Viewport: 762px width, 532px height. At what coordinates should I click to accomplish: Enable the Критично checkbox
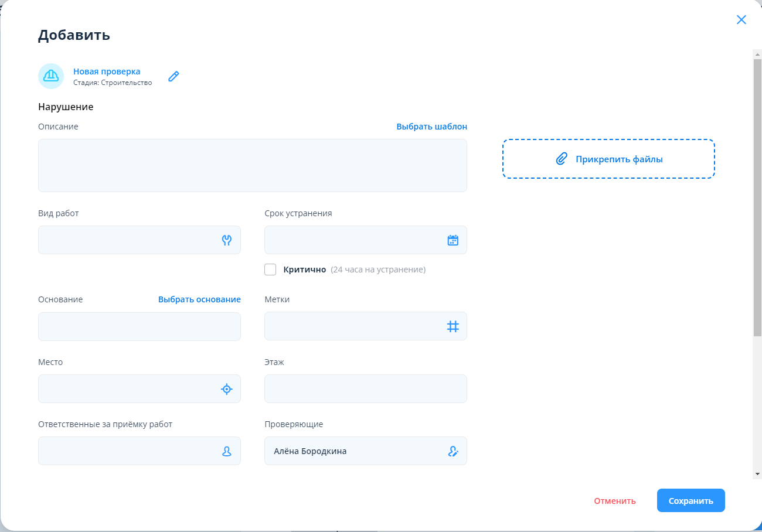click(270, 270)
